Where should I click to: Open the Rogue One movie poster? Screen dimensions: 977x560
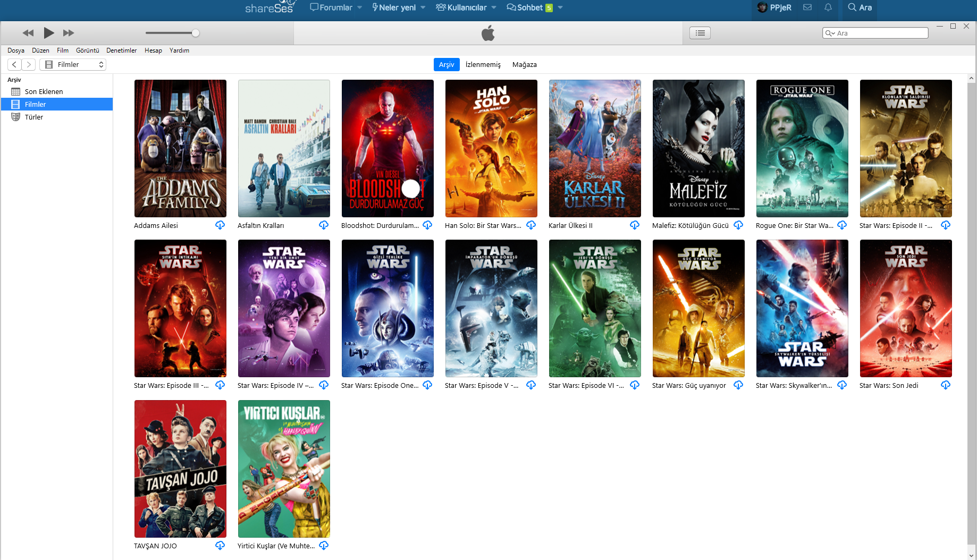click(802, 148)
